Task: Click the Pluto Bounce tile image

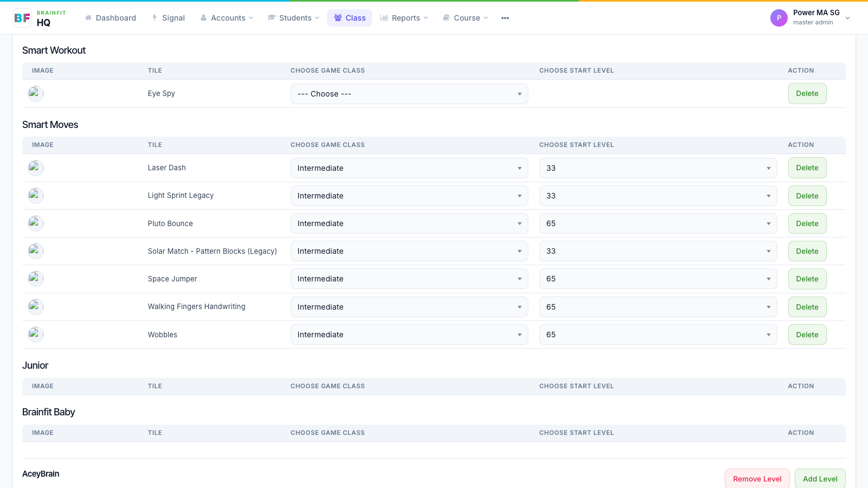Action: (x=36, y=223)
